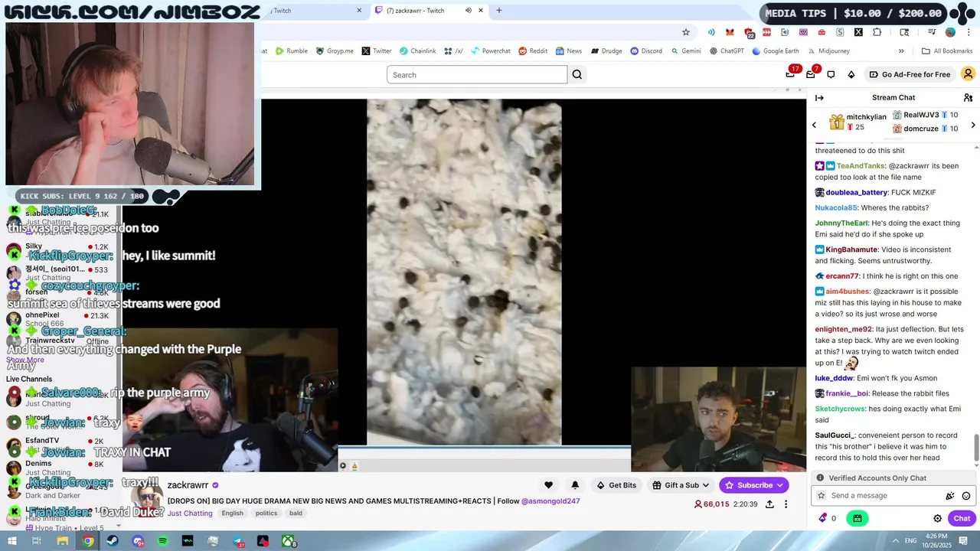Click the X extension icon in Chrome toolbar
980x551 pixels.
point(858,32)
